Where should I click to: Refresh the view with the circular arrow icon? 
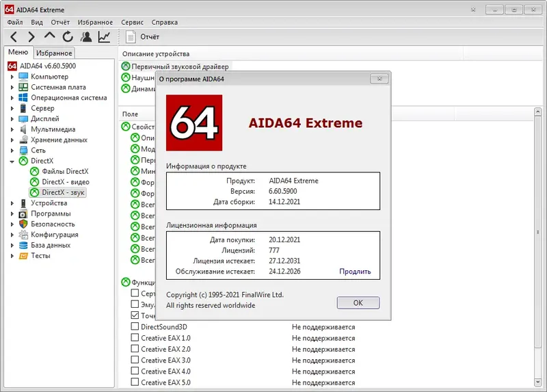click(68, 37)
